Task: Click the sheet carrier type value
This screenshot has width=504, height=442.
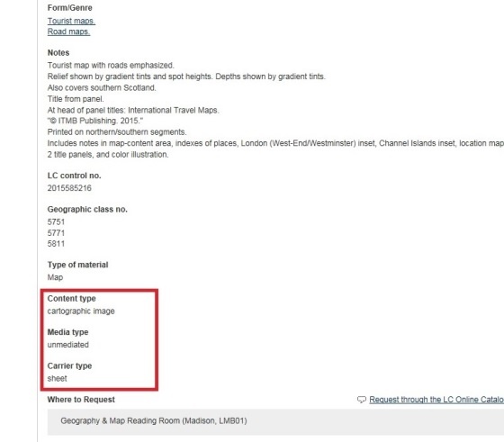Action: [x=58, y=379]
